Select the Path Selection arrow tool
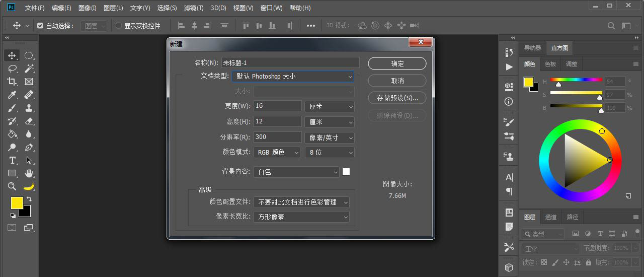The width and height of the screenshot is (644, 277). coord(29,160)
